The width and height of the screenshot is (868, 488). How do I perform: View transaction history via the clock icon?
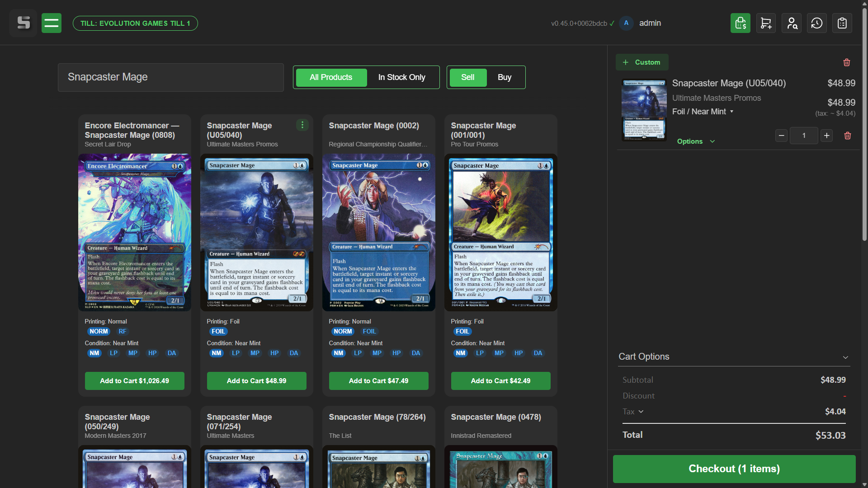coord(816,23)
